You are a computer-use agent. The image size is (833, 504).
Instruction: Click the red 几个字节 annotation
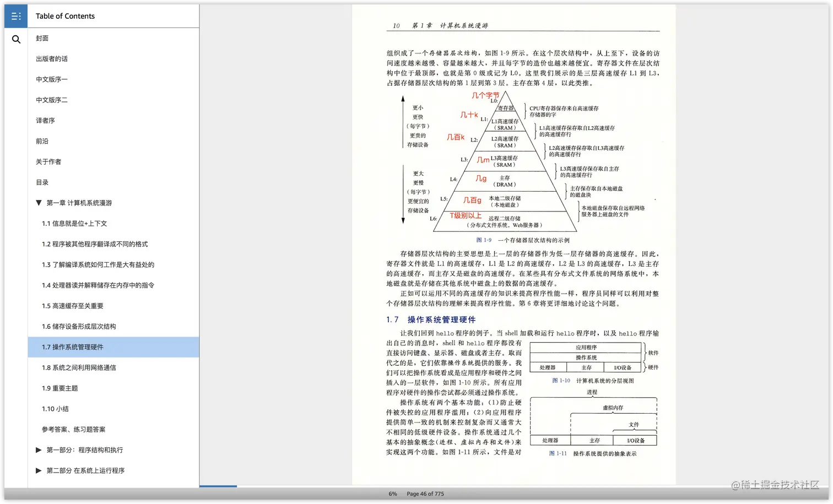pyautogui.click(x=485, y=95)
